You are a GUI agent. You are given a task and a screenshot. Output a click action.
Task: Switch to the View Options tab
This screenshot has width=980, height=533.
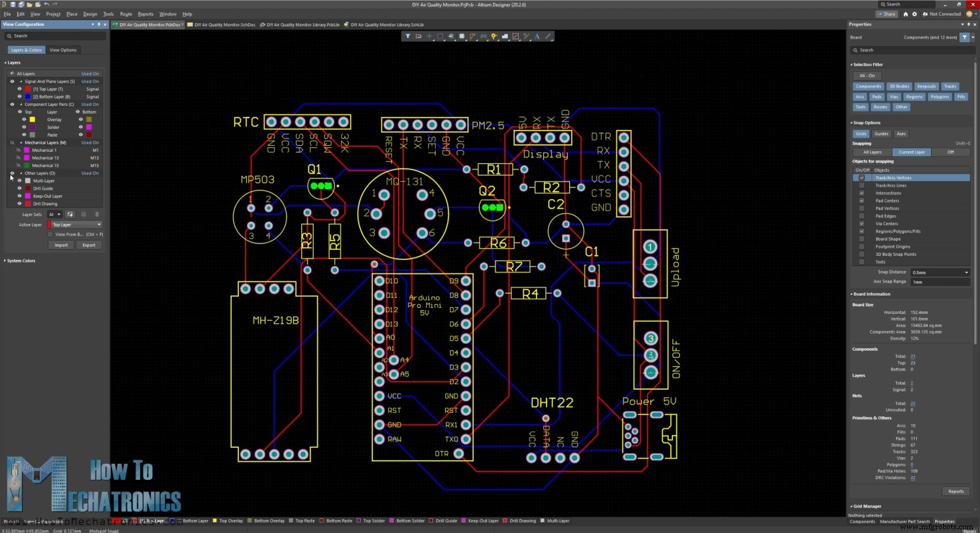tap(63, 50)
